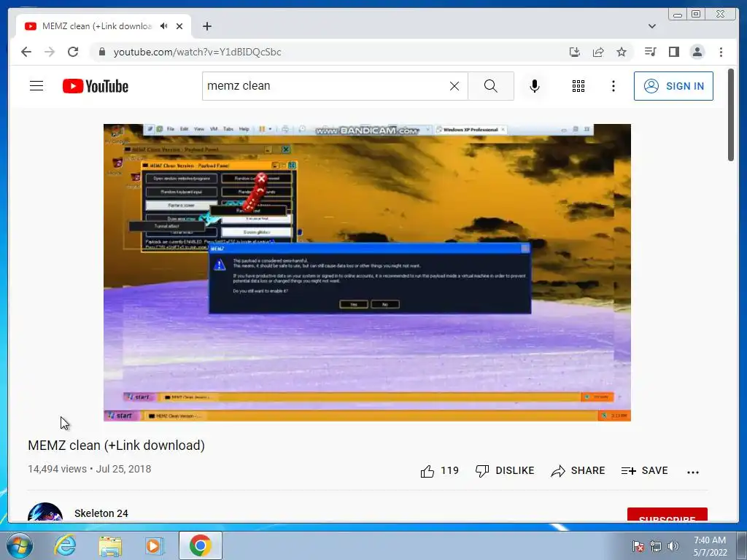Image resolution: width=747 pixels, height=560 pixels.
Task: Click the SIGN IN button
Action: click(673, 86)
